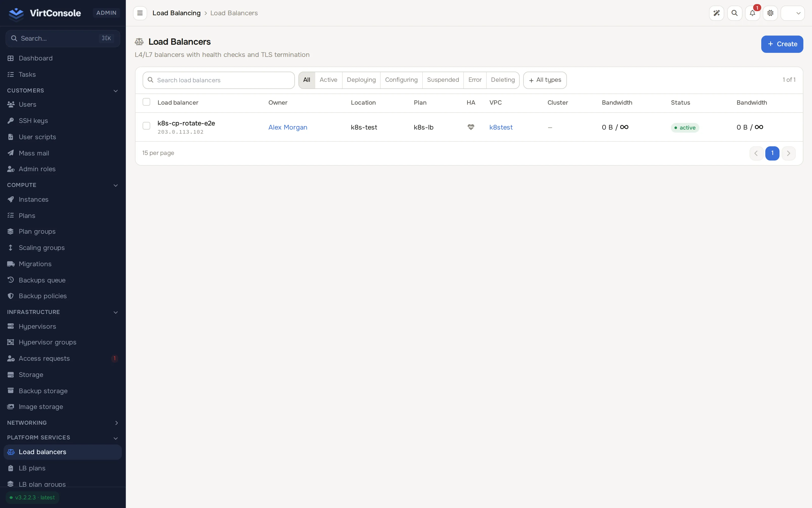
Task: Click the v3.2.2.3 latest version badge
Action: 32,498
